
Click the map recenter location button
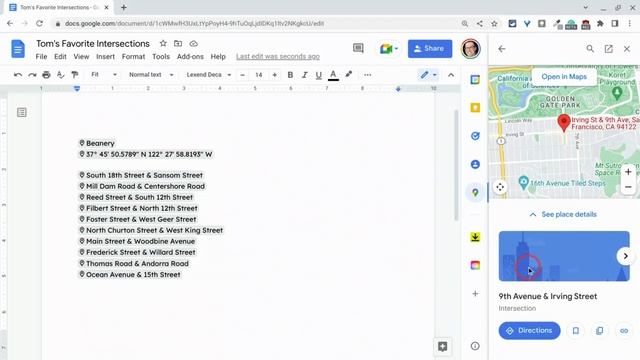pos(500,187)
